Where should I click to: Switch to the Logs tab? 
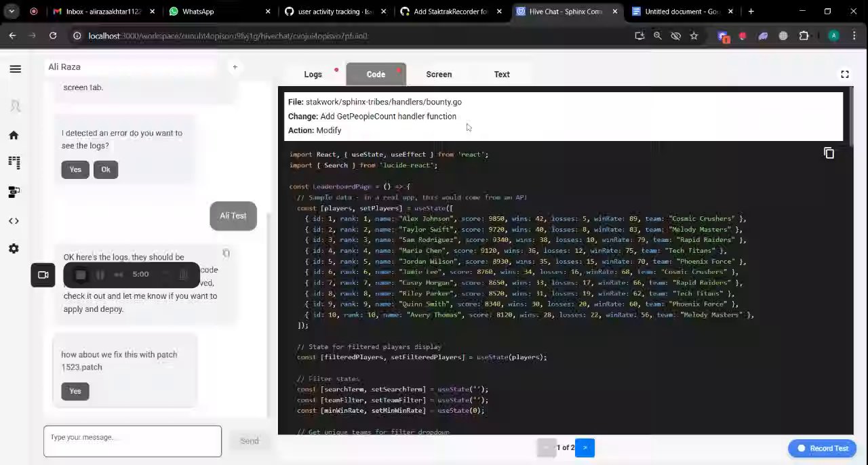point(313,75)
